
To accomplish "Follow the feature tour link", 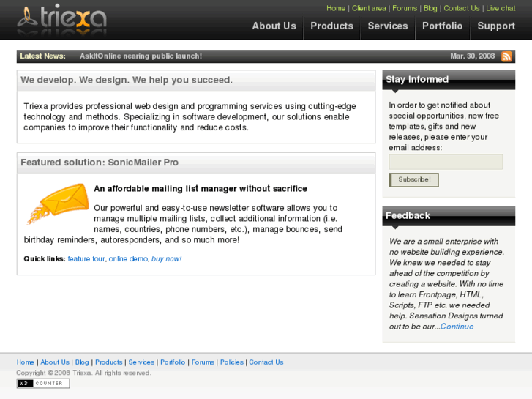I will 86,258.
